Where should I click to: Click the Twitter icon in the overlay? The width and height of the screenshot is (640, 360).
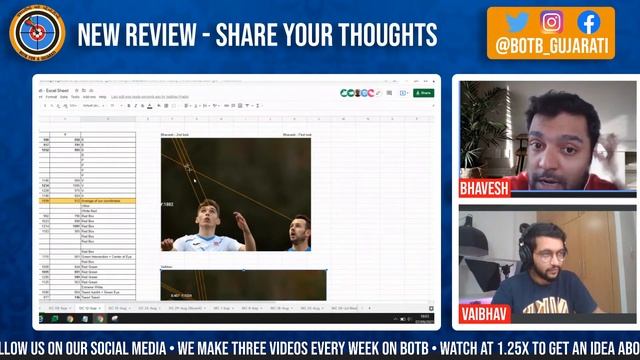(x=517, y=22)
